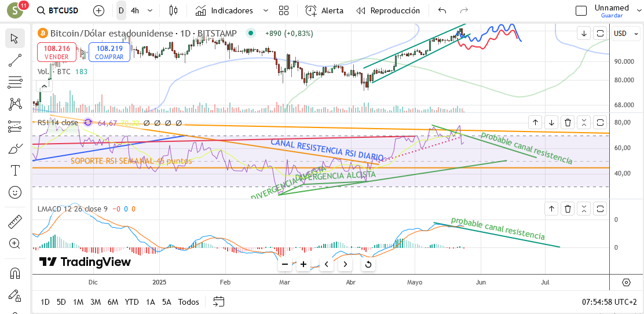Image resolution: width=644 pixels, height=314 pixels.
Task: Move the LMACD pane up
Action: pyautogui.click(x=551, y=209)
